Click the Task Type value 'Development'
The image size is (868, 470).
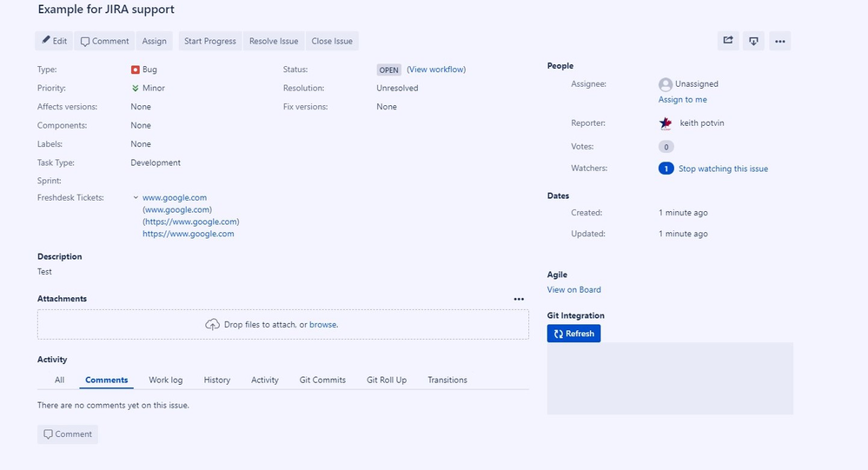coord(156,162)
